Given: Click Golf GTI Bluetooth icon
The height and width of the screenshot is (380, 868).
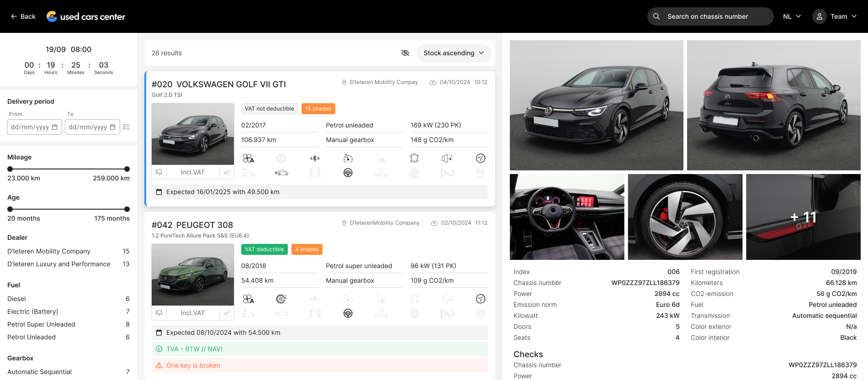Looking at the screenshot, I should [315, 158].
